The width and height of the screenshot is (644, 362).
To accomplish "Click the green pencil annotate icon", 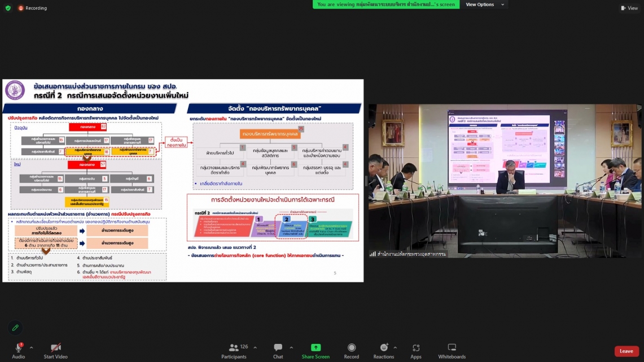I will click(15, 328).
